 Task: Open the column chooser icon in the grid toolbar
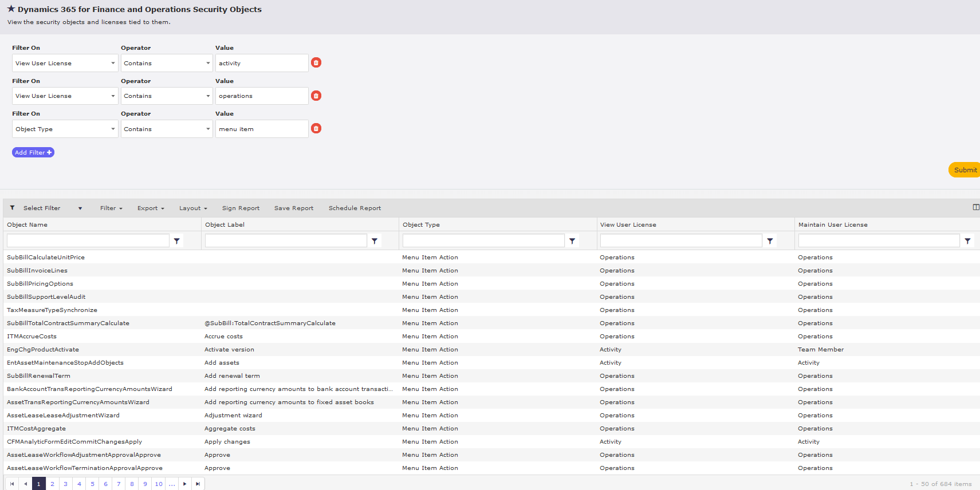coord(976,207)
